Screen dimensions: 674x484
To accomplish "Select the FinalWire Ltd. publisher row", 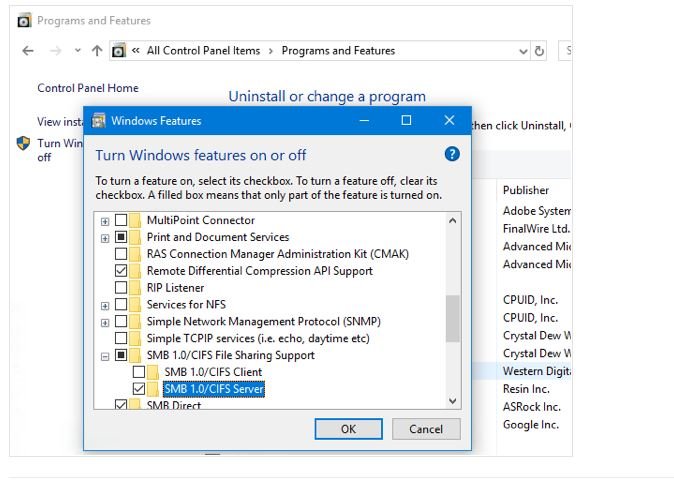I will click(x=536, y=229).
